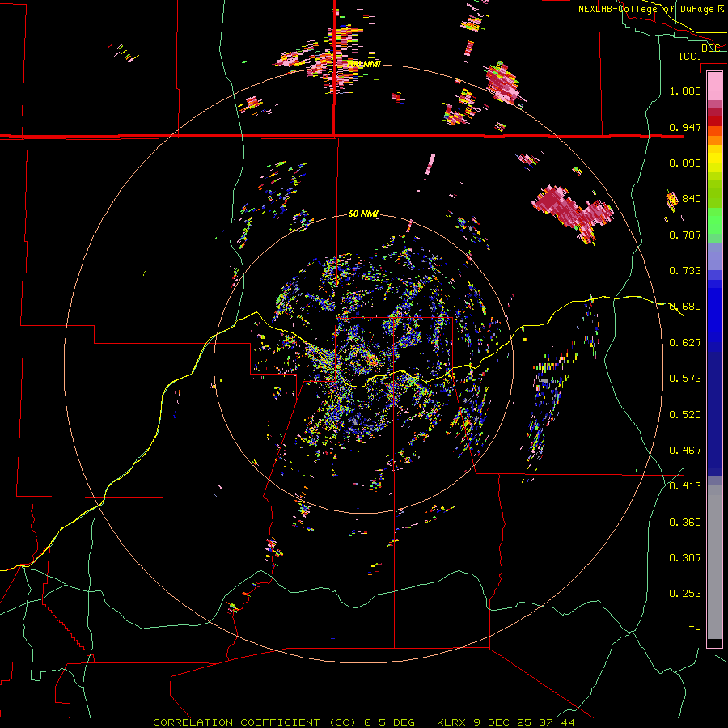The image size is (728, 728).
Task: Click the 0.627 legend value
Action: 685,343
